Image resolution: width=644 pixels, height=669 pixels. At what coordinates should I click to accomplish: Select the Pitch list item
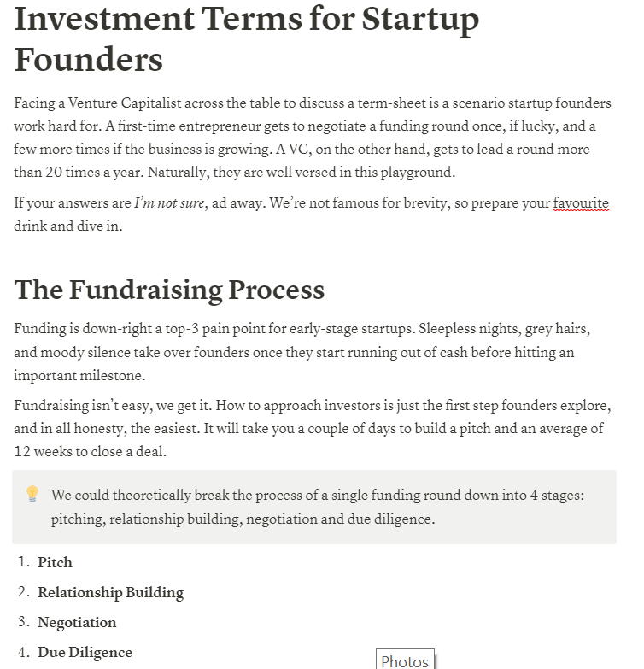pyautogui.click(x=55, y=562)
